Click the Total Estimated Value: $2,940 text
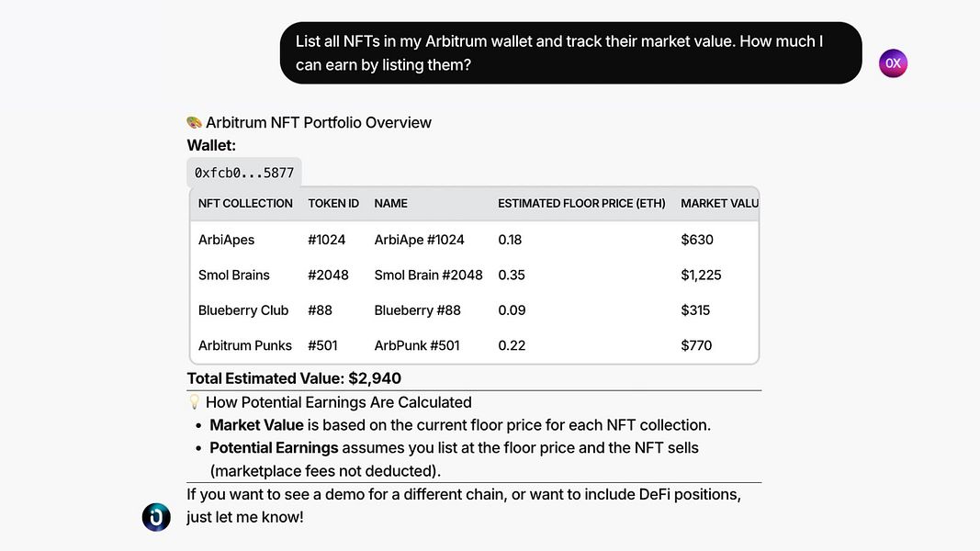The image size is (980, 551). [294, 378]
